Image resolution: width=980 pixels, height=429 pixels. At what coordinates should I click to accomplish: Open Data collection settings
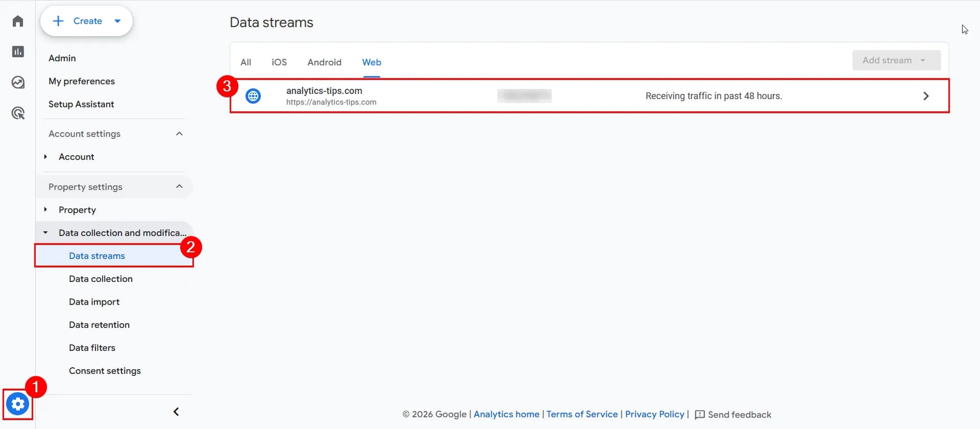(101, 279)
